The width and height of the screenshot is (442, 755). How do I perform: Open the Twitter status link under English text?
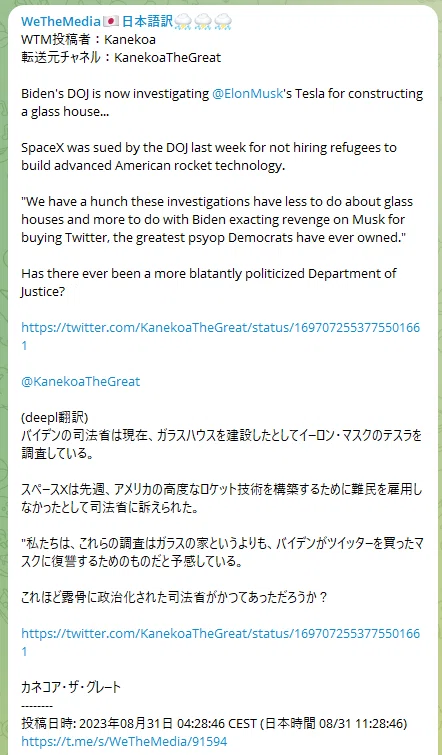coord(221,337)
